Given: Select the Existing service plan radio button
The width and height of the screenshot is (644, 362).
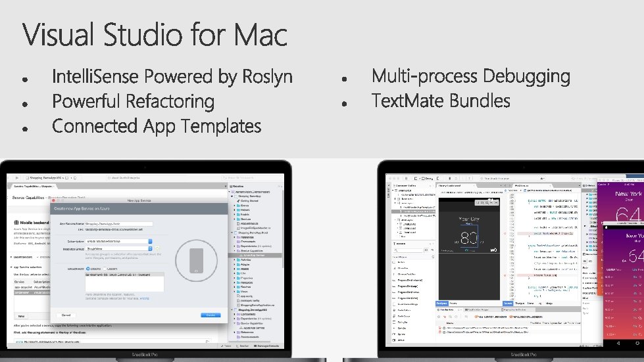Looking at the screenshot, I should [88, 269].
